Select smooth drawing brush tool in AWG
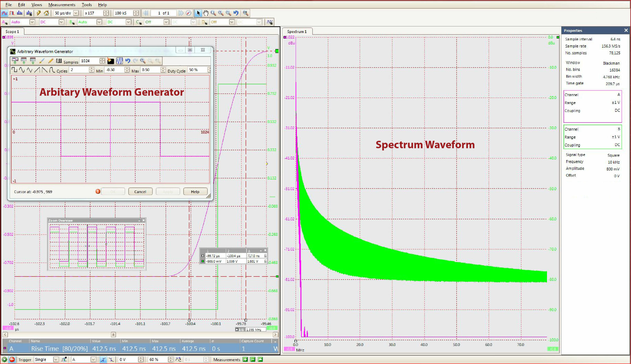Image resolution: width=631 pixels, height=364 pixels. [42, 61]
